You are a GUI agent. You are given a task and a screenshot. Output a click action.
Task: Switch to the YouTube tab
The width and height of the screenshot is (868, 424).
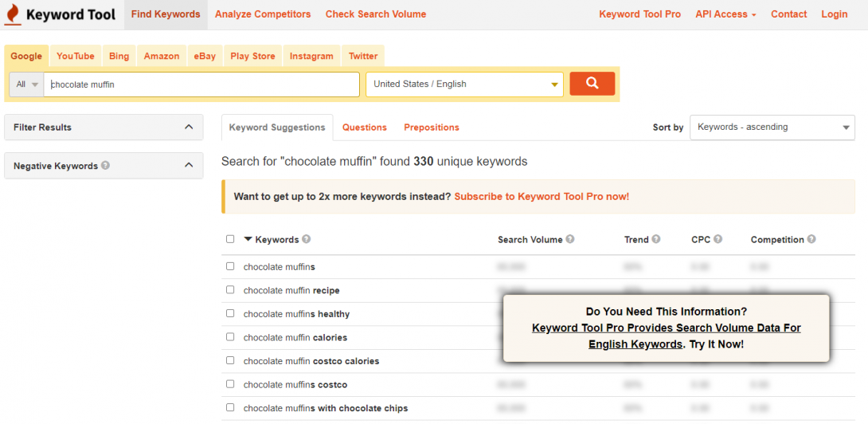[76, 56]
